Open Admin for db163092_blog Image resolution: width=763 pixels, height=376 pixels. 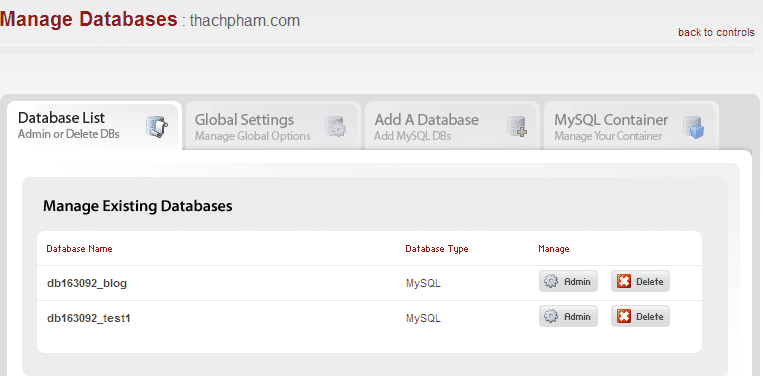(x=568, y=281)
